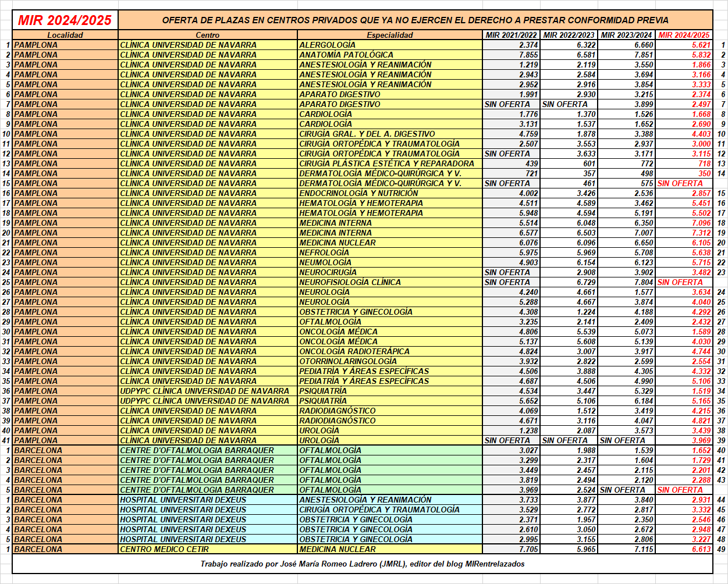Select the MIR 2021/2022 column header
Screen dimensions: 728x584
click(x=512, y=35)
